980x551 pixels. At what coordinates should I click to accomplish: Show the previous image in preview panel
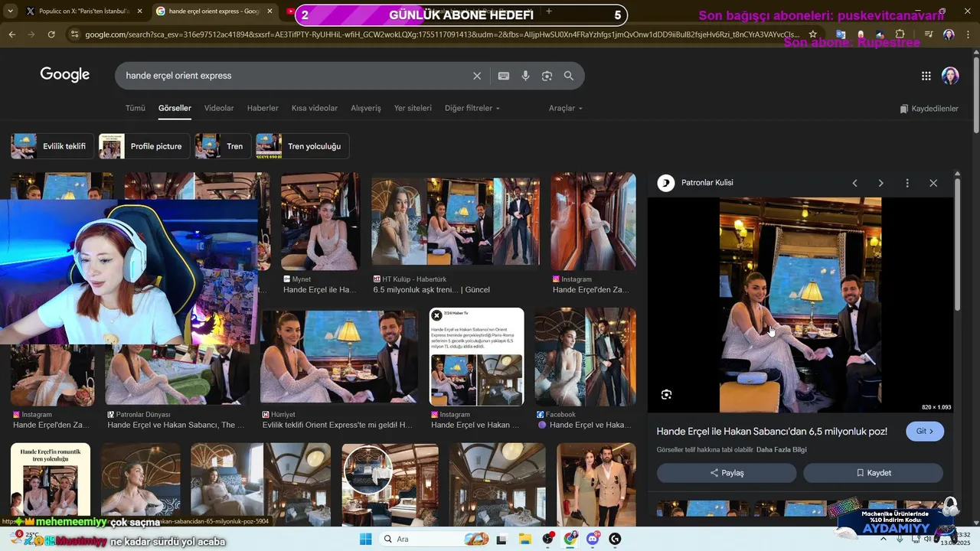pos(855,183)
